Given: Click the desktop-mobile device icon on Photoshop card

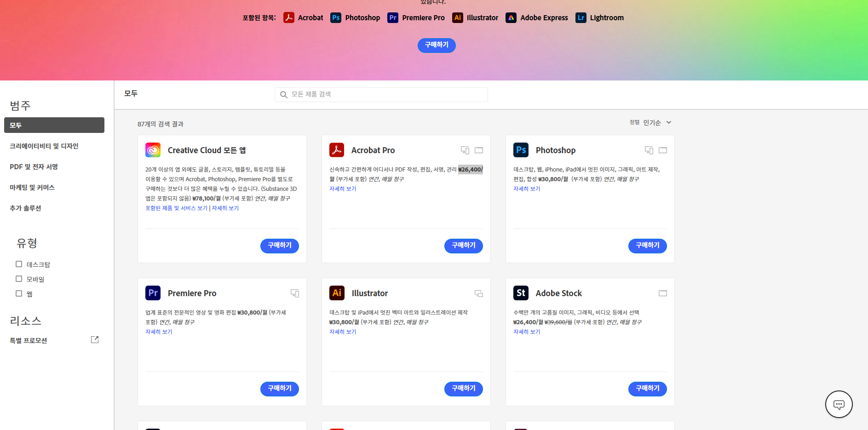Looking at the screenshot, I should pos(649,150).
